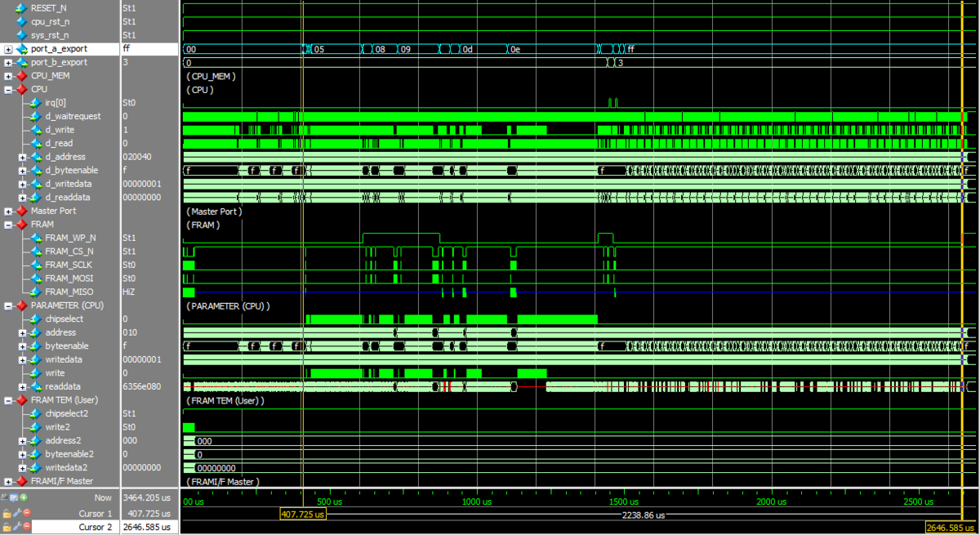The image size is (980, 535).
Task: Select the FRAM_CS_N signal name
Action: tap(69, 252)
